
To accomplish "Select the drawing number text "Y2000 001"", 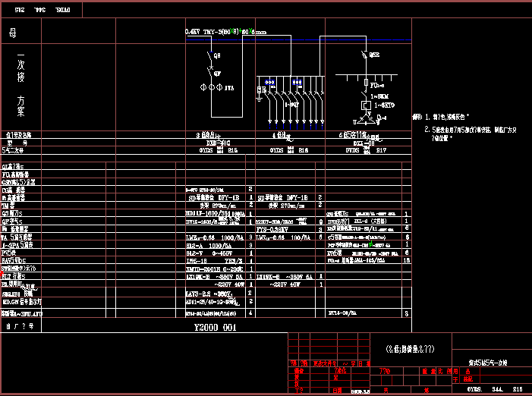I will 215,327.
